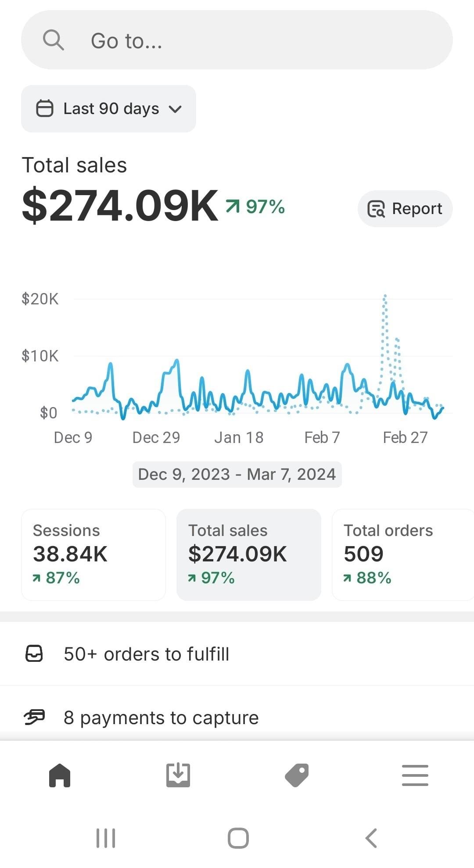Viewport: 474px width, 868px height.
Task: Select the Sessions metric card
Action: pos(93,554)
